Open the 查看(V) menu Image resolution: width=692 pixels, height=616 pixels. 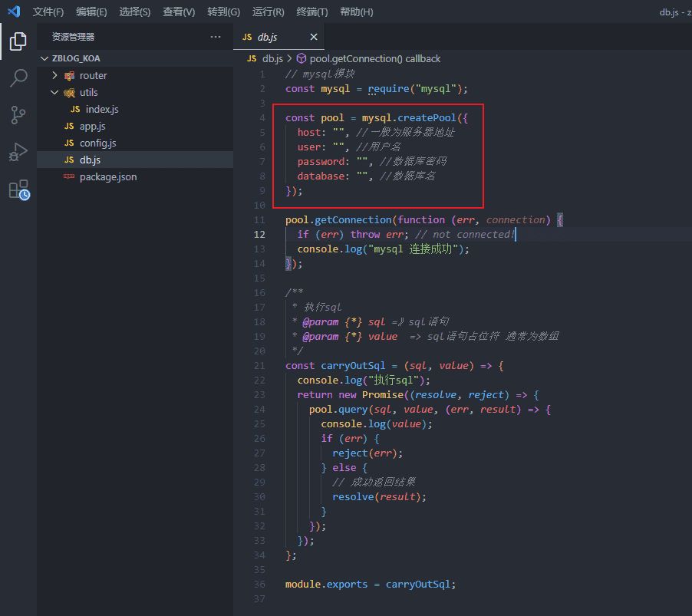[x=179, y=12]
